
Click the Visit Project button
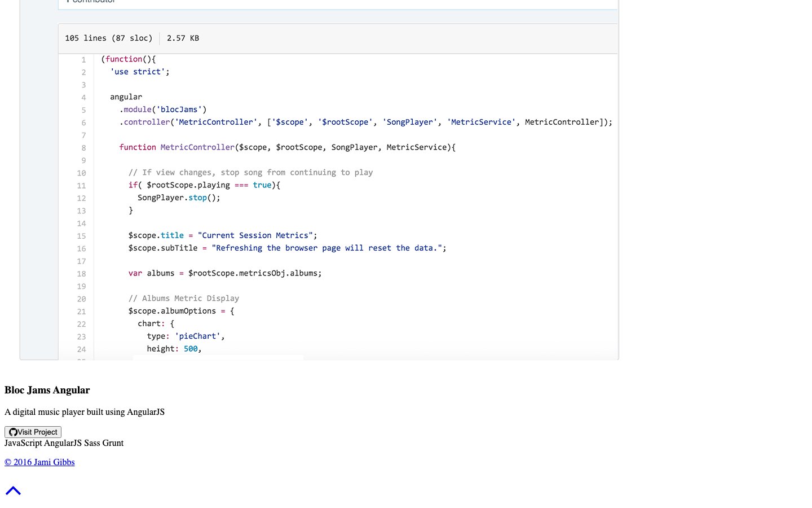pyautogui.click(x=33, y=432)
